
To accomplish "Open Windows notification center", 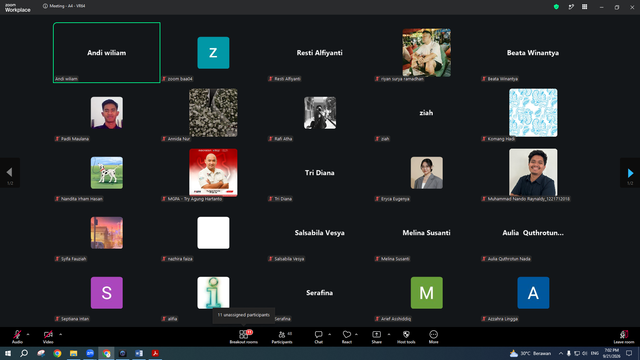I will 629,353.
